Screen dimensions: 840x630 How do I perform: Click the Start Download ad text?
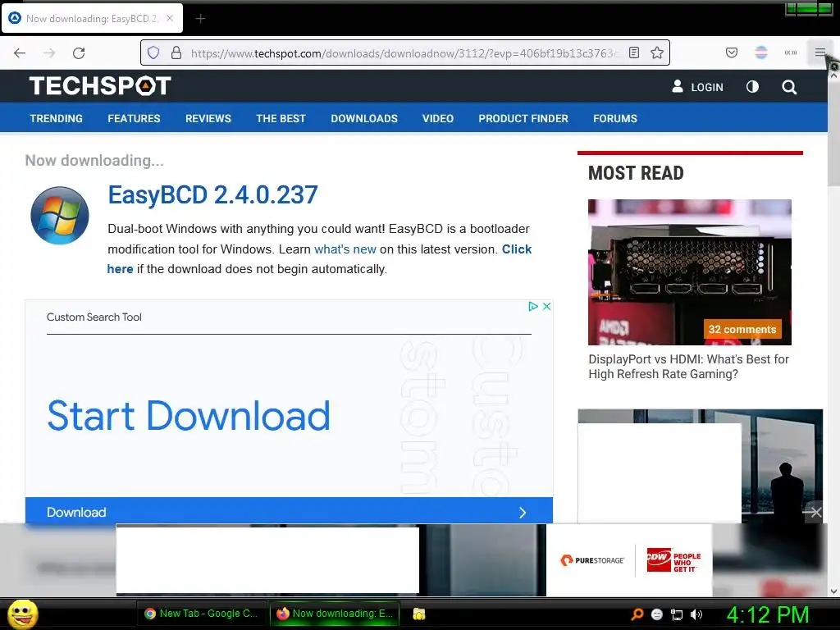tap(189, 416)
